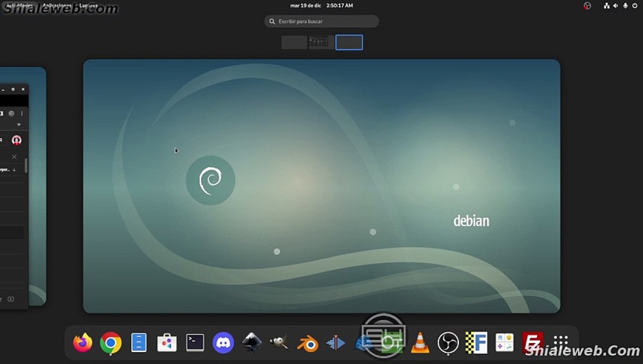This screenshot has height=364, width=643.
Task: Switch to the second workspace thumbnail
Action: point(321,42)
